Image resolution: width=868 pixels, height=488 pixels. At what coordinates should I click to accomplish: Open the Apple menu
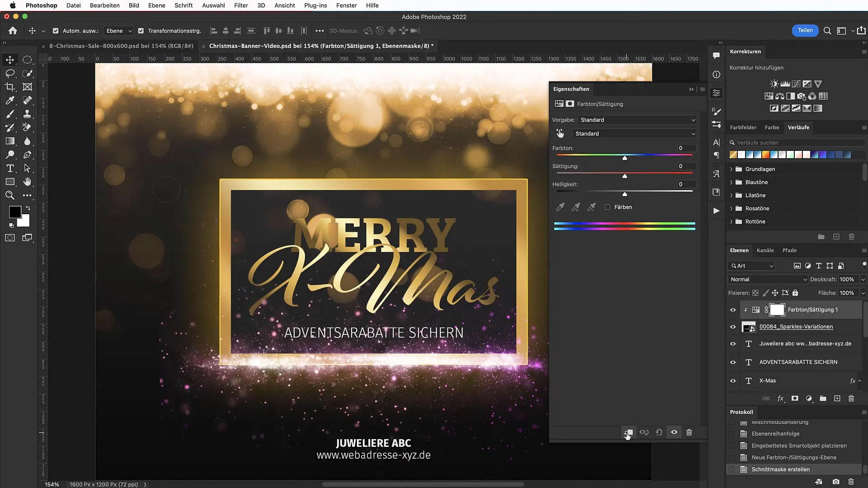13,5
